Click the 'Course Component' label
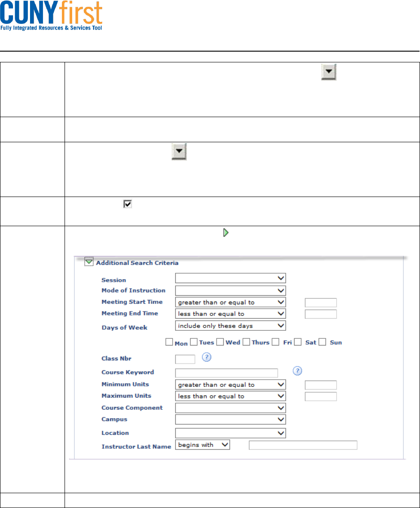Viewport: 420px width, 508px height. pyautogui.click(x=132, y=407)
